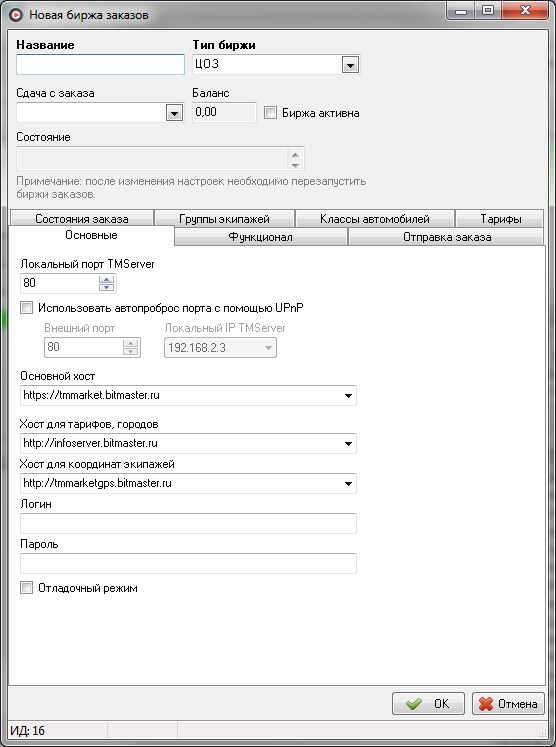Toggle UPnP port auto-forwarding checkbox
The image size is (556, 747).
click(27, 308)
